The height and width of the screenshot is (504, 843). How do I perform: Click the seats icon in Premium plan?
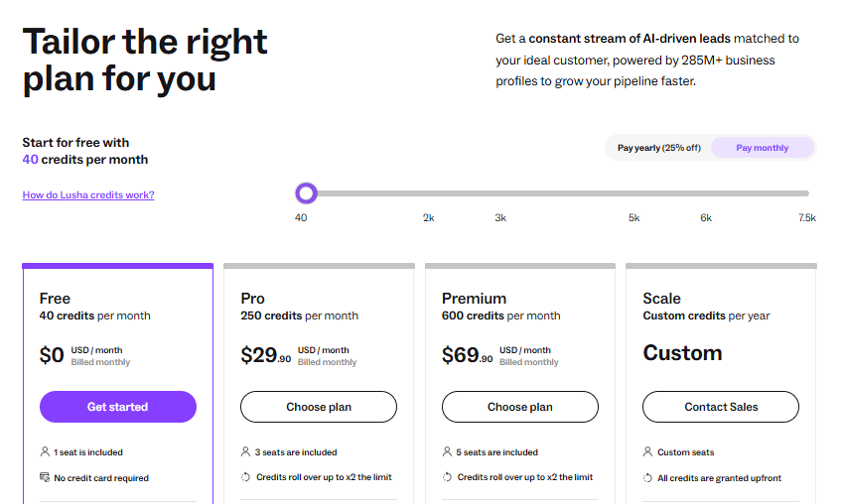(x=447, y=452)
